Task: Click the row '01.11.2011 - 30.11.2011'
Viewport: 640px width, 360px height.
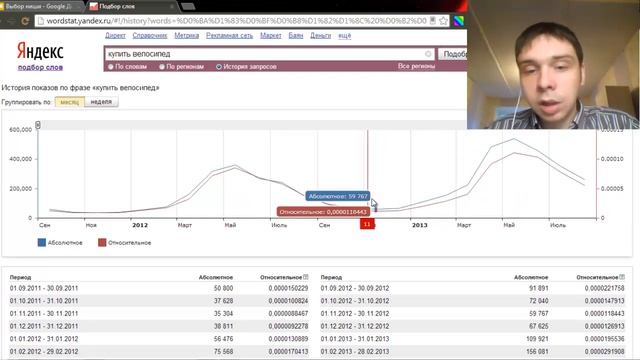Action: click(159, 313)
